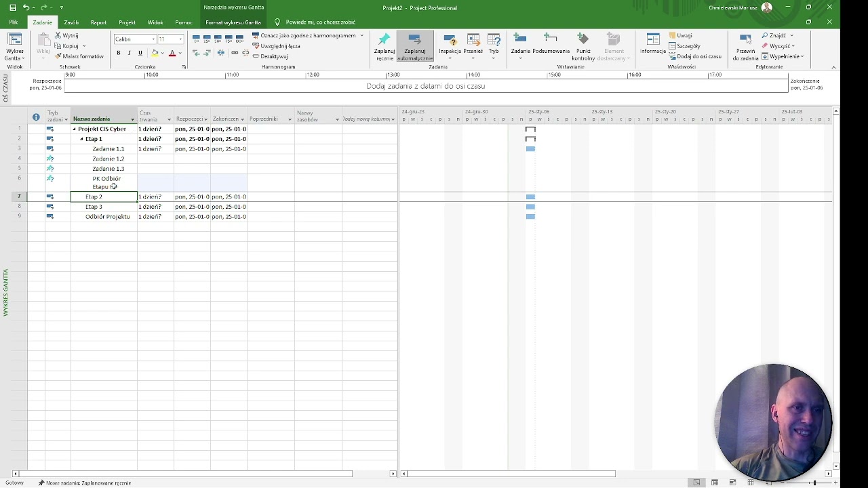Open Tryb mode dropdown
Viewport: 868px width, 488px height.
[x=494, y=47]
